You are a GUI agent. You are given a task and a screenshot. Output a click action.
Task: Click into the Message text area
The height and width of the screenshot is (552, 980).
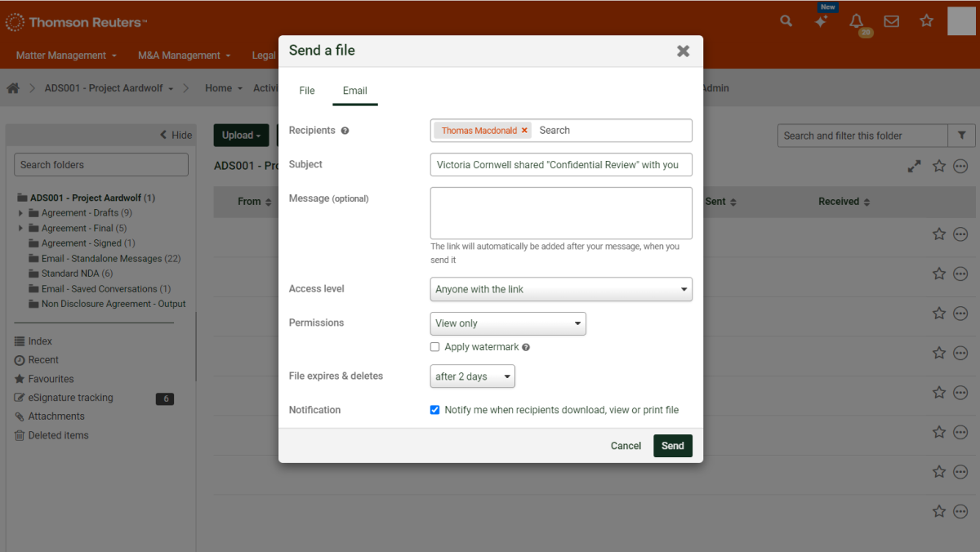[561, 213]
